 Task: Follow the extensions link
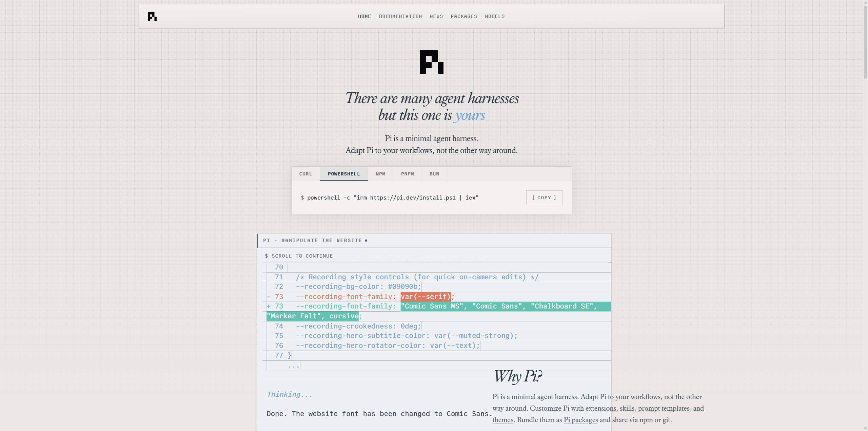pos(601,409)
